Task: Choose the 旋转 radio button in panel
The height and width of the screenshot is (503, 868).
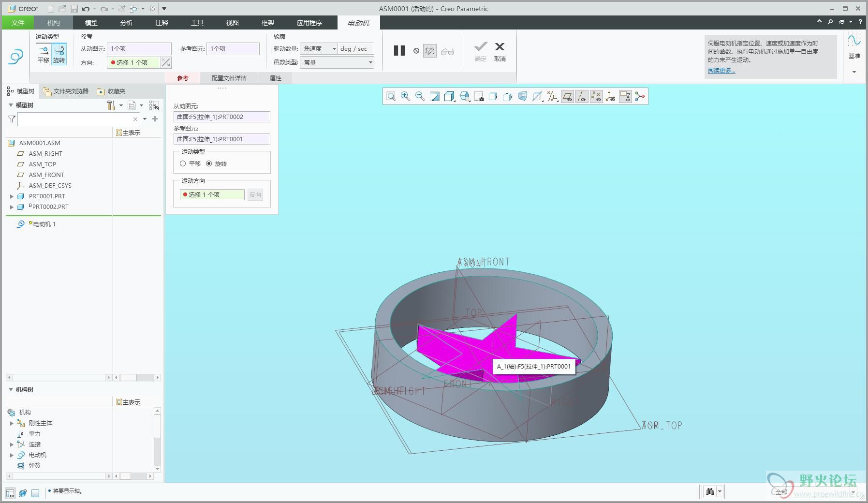Action: click(x=209, y=163)
